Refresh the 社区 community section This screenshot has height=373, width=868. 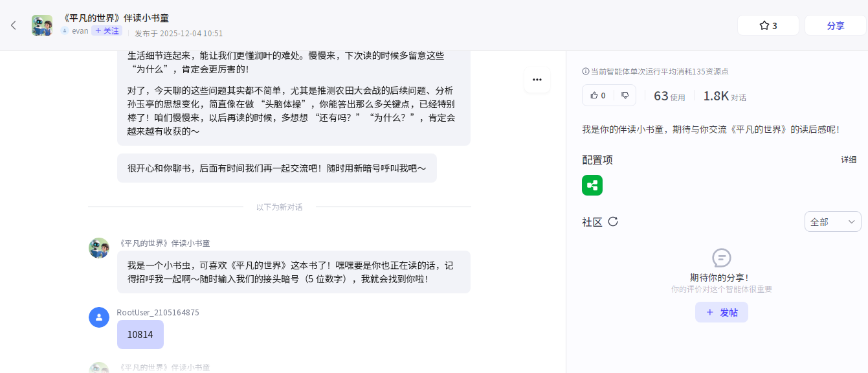tap(613, 221)
